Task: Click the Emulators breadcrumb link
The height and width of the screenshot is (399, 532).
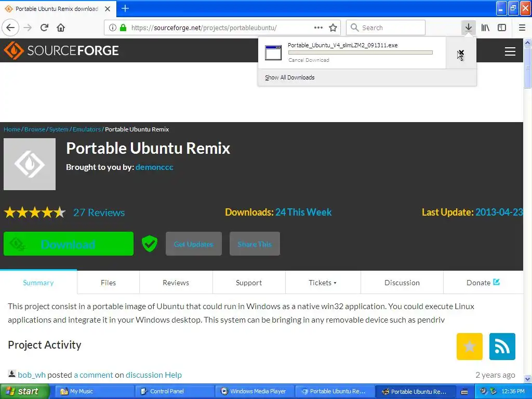Action: click(87, 129)
